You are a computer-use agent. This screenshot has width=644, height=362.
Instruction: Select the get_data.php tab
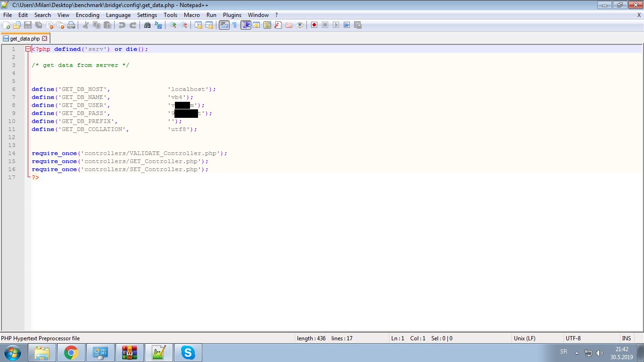[x=25, y=39]
